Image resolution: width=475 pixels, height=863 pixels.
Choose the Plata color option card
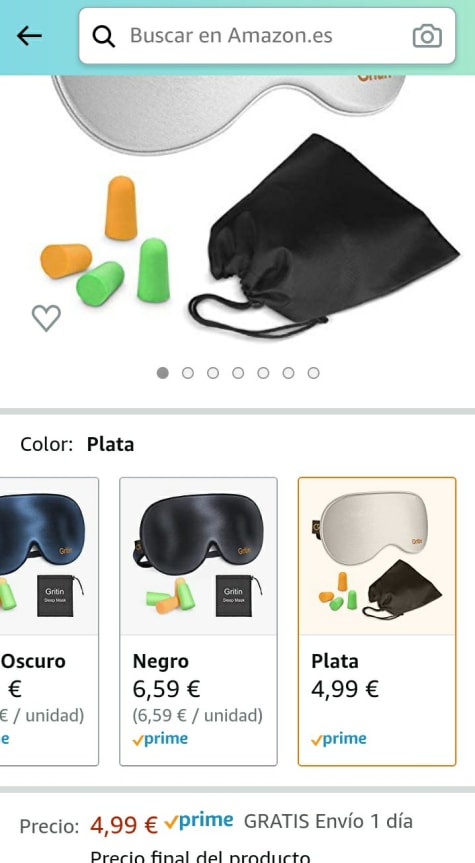[377, 621]
